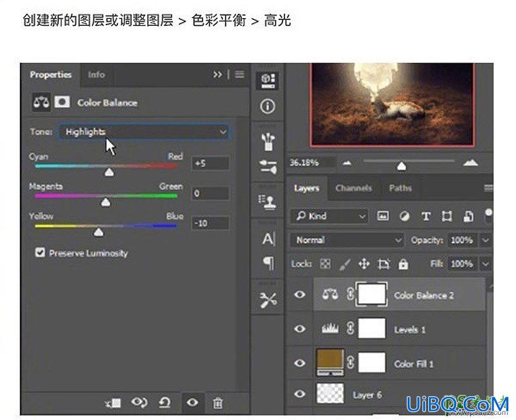Screen dimensions: 516x420
Task: Click the Magenta-Green value field 0
Action: 210,193
